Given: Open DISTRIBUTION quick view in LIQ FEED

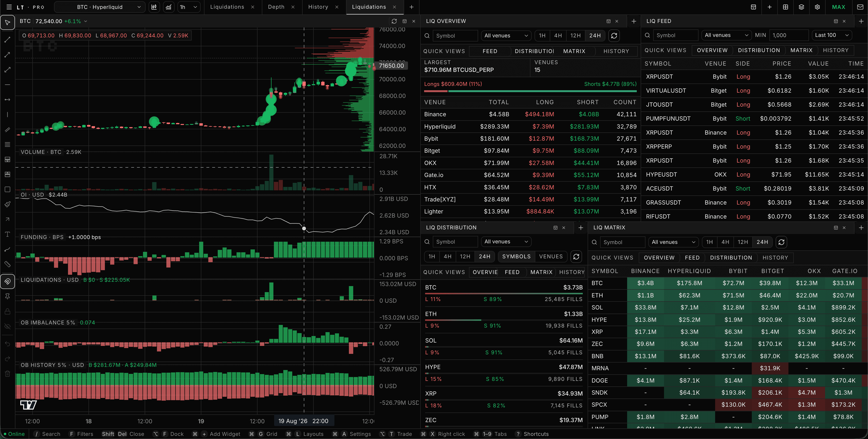Looking at the screenshot, I should coord(759,50).
